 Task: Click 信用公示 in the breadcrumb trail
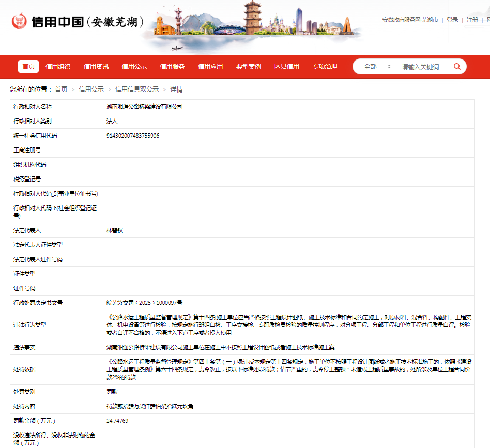(91, 89)
